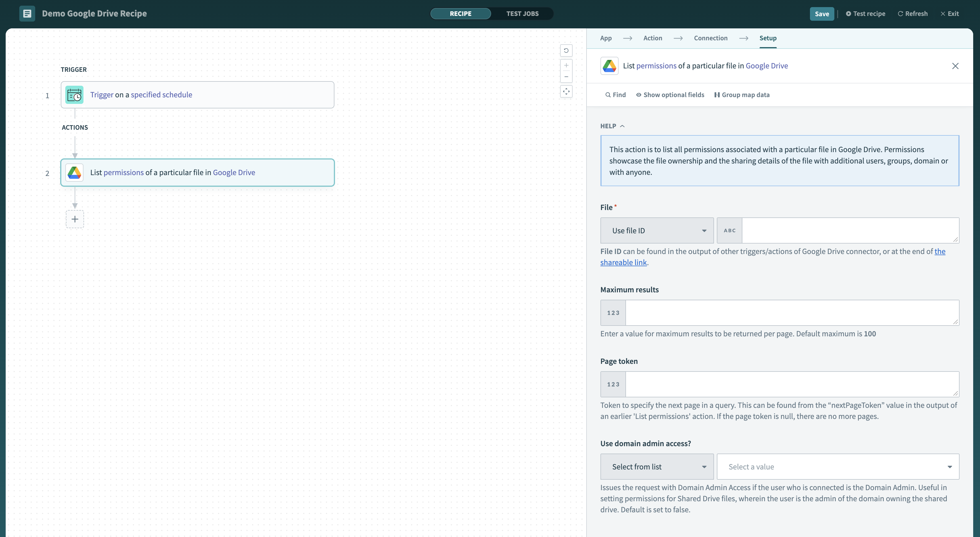This screenshot has height=537, width=980.
Task: Open the Select from list dropdown
Action: (x=657, y=467)
